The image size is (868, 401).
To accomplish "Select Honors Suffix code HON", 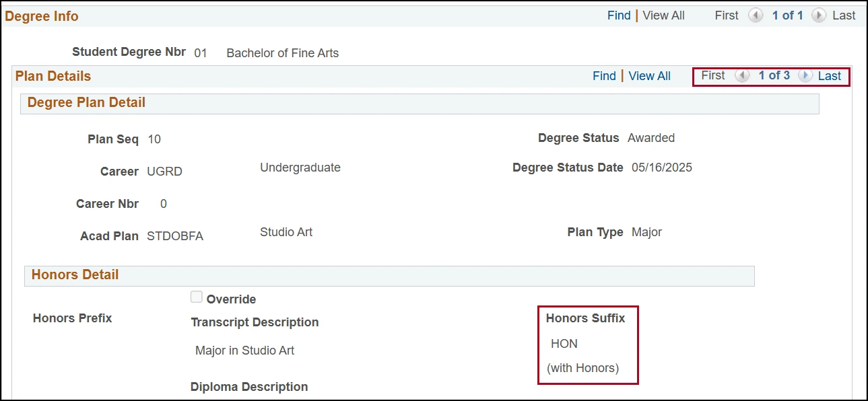I will pyautogui.click(x=564, y=344).
